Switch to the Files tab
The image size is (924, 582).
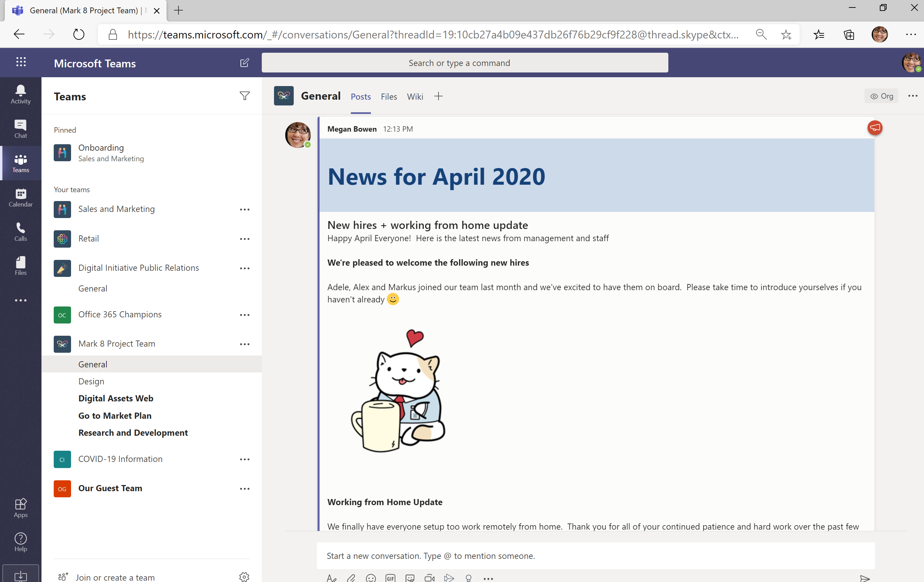click(389, 96)
